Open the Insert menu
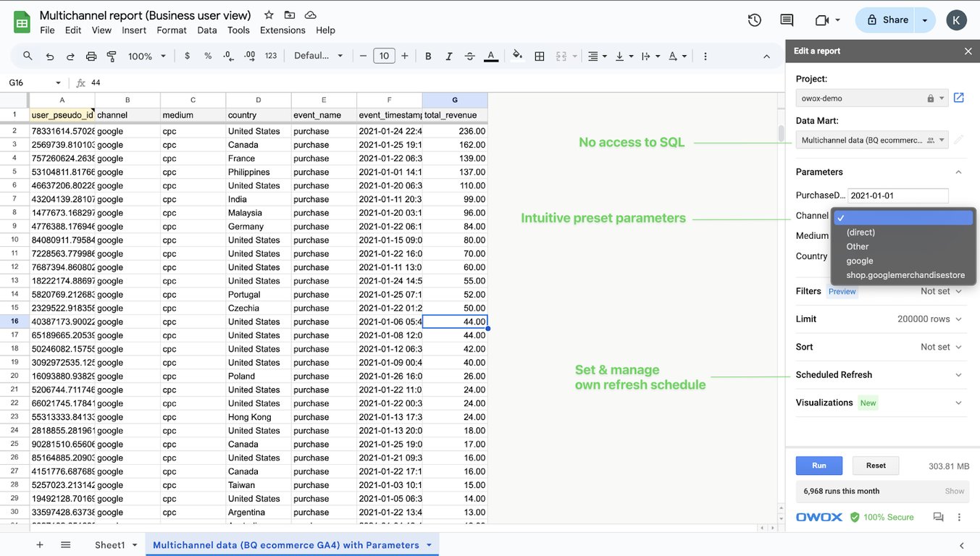This screenshot has width=980, height=556. [x=134, y=30]
